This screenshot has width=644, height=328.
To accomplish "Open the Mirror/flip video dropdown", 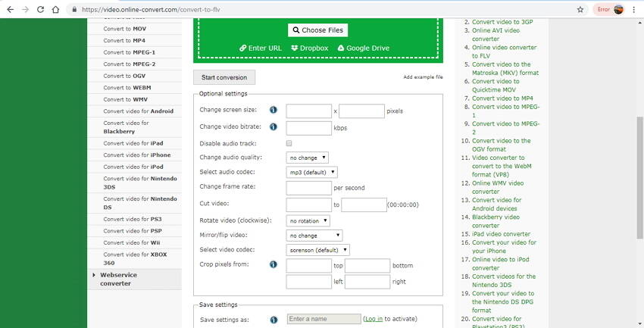I will [314, 236].
